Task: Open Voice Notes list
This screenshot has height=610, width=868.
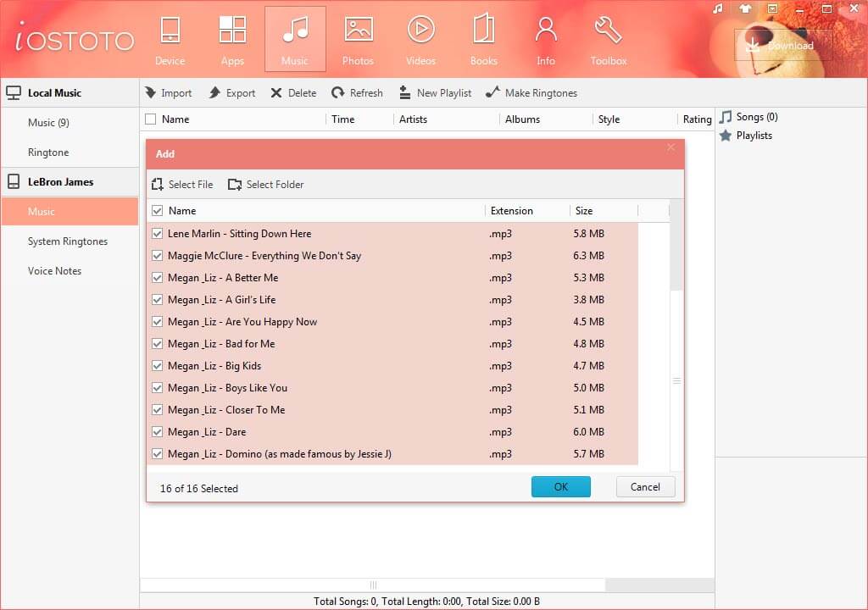Action: [55, 270]
